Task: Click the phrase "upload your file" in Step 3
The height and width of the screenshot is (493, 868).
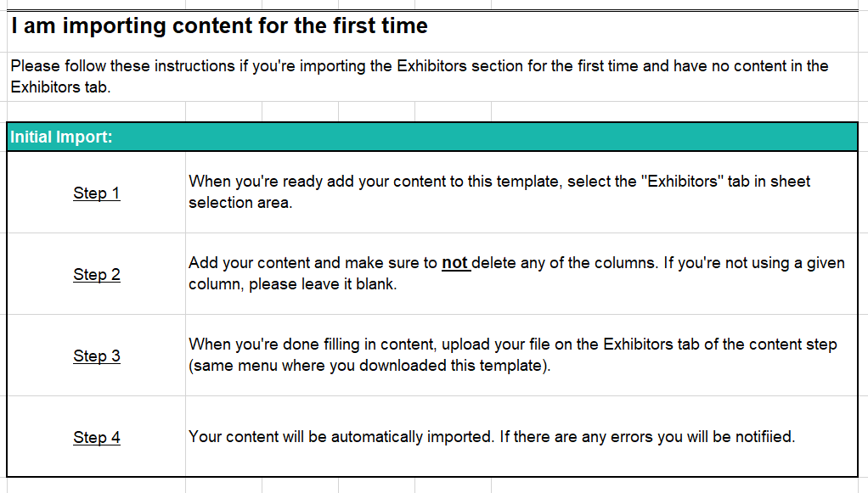Action: click(x=494, y=344)
